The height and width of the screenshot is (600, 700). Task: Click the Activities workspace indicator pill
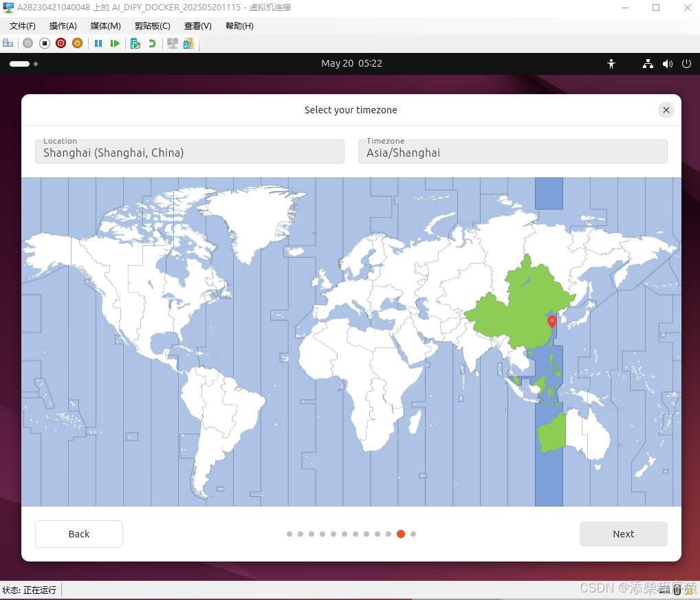(20, 64)
